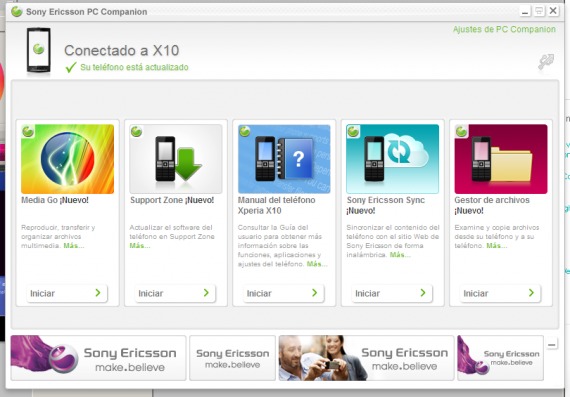Viewport: 570px width, 397px height.
Task: Open Más link under Media Go description
Action: [74, 246]
